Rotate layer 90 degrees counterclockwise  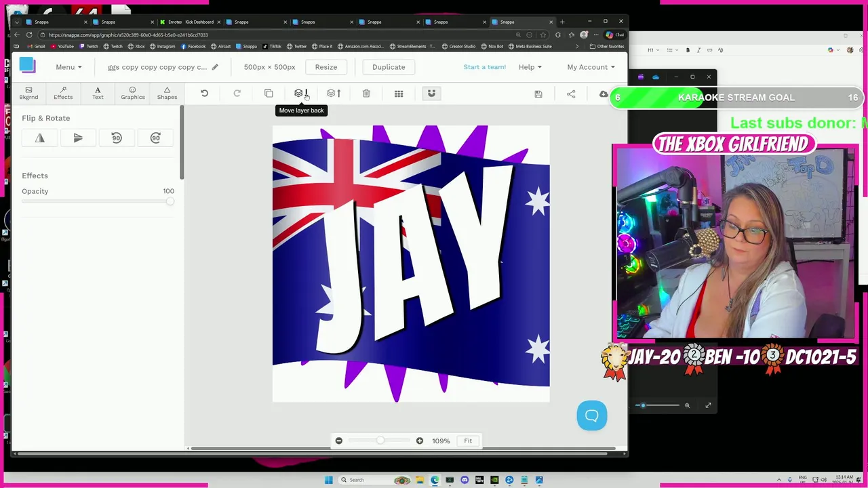117,138
